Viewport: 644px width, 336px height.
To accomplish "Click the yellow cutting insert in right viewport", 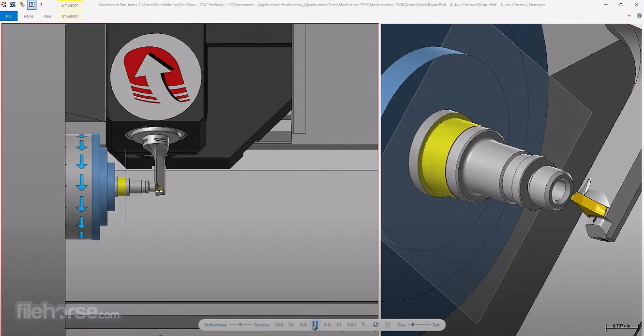I will (x=590, y=204).
